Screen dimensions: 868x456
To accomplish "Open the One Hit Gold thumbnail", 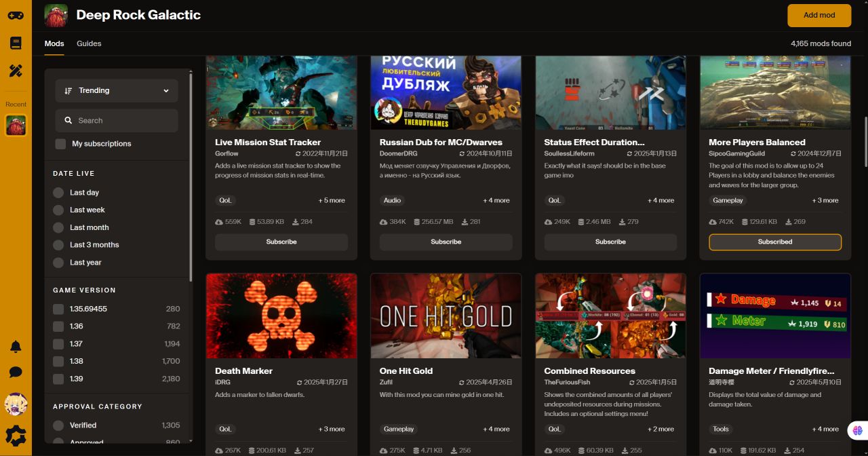I will (446, 316).
